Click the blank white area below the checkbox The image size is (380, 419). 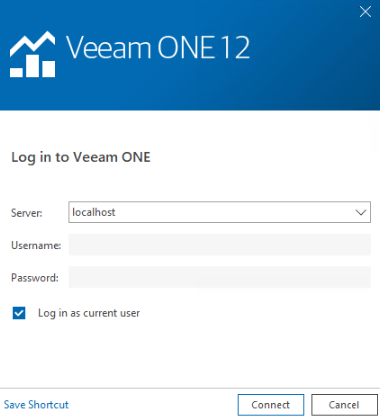click(190, 353)
